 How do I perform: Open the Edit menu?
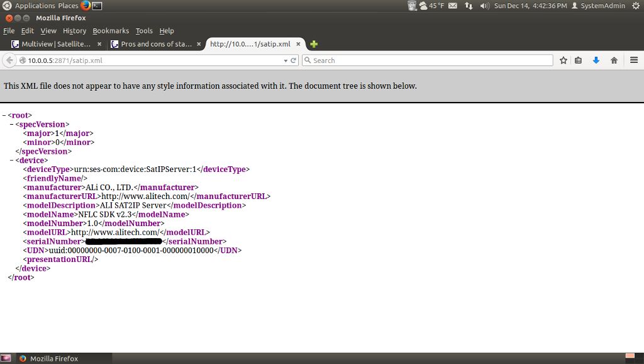(28, 31)
